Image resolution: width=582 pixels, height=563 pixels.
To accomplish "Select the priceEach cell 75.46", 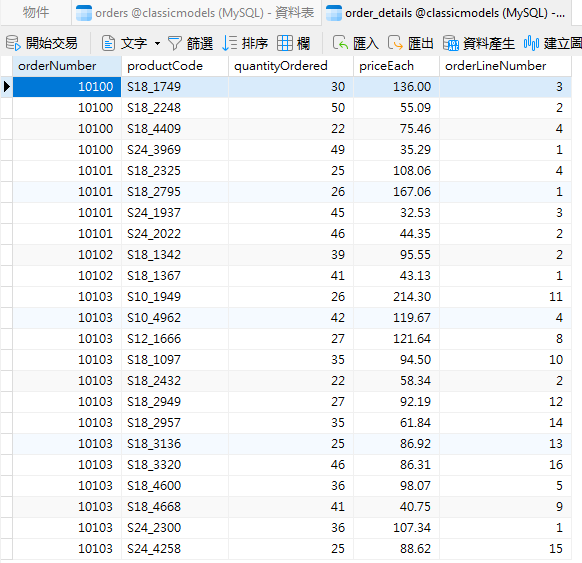I will click(x=396, y=129).
